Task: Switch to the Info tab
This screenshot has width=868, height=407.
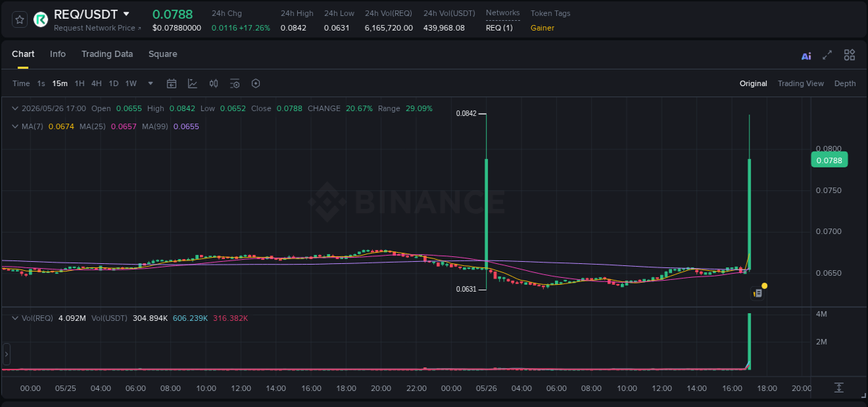Action: click(x=58, y=54)
